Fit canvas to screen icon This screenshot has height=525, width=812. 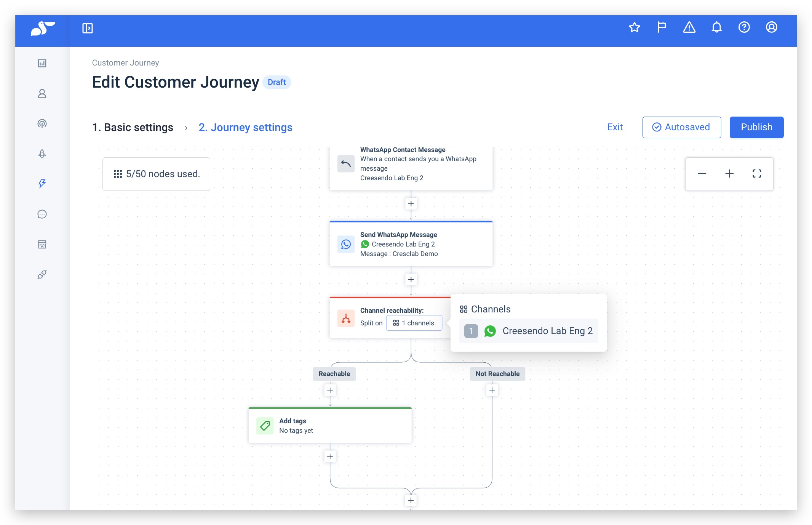pos(757,174)
